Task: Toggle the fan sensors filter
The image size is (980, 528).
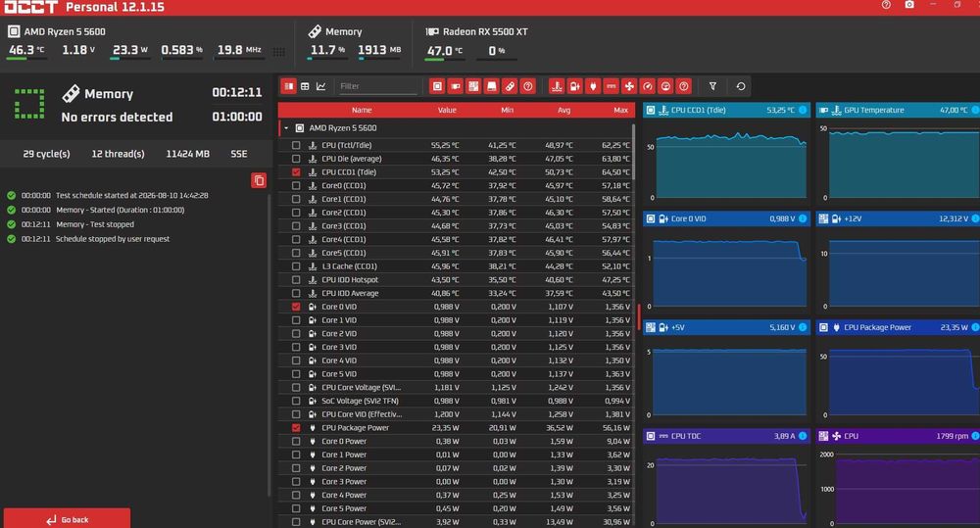Action: (x=629, y=86)
